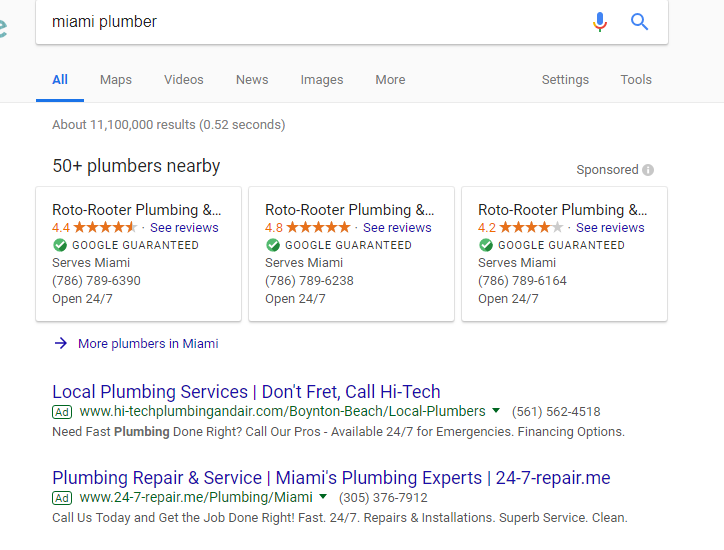Open See reviews on the 4.4-rated card
Viewport: 724px width, 550px height.
(x=184, y=228)
